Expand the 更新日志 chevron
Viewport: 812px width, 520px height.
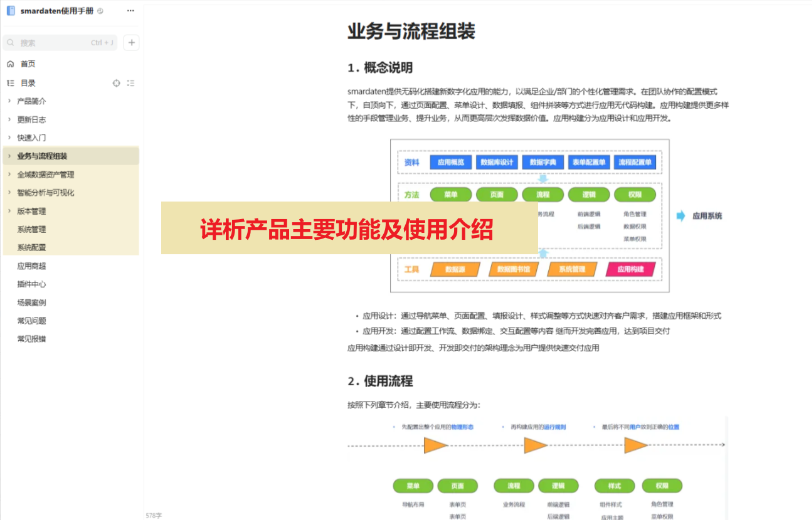pyautogui.click(x=9, y=119)
